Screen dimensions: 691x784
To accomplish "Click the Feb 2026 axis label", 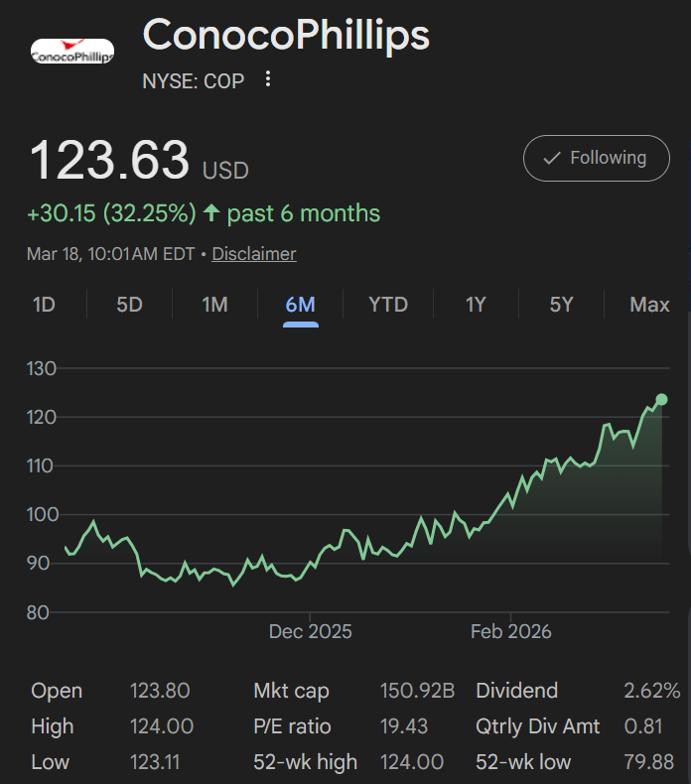I will [x=511, y=631].
